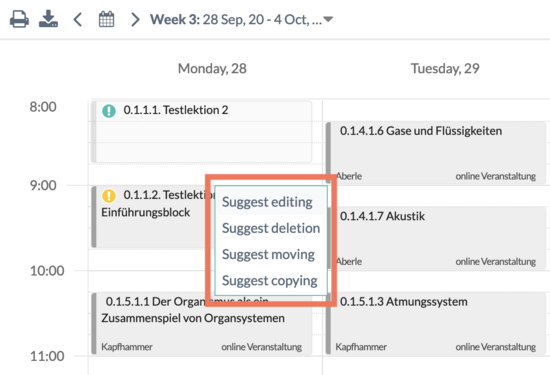Click teal alert icon on Testlektion 2
Screen dimensions: 550x375
pos(109,111)
